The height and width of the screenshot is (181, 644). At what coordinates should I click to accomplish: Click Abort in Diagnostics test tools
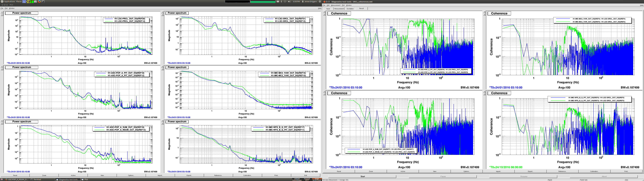click(604, 176)
